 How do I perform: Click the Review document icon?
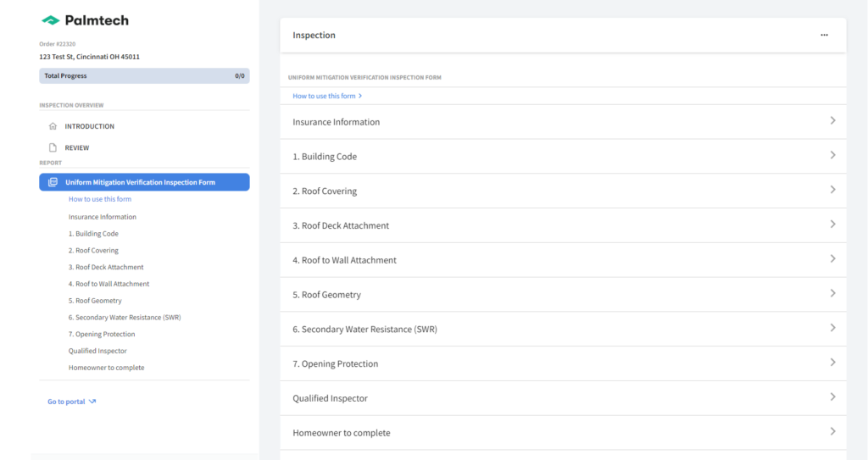[53, 147]
